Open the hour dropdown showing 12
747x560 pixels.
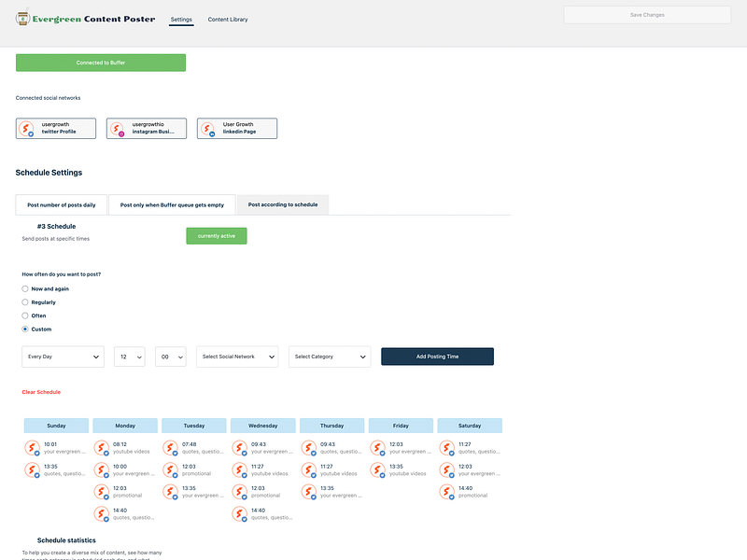coord(130,357)
